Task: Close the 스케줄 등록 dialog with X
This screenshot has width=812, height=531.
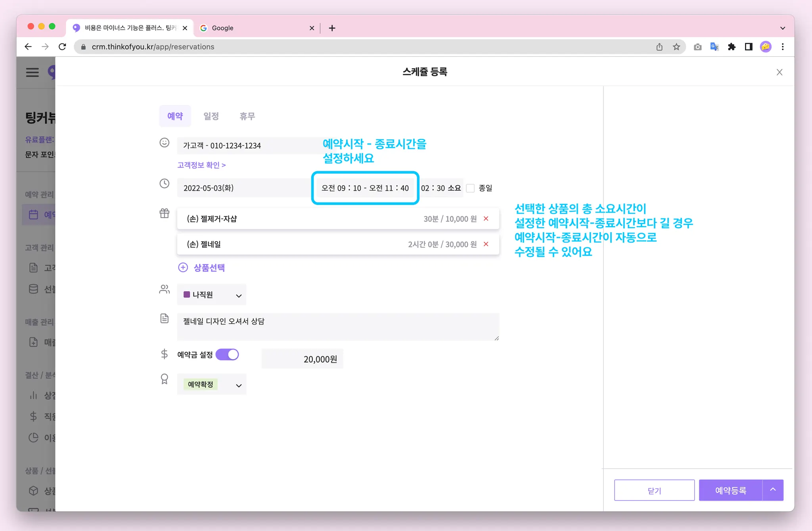Action: click(x=779, y=72)
